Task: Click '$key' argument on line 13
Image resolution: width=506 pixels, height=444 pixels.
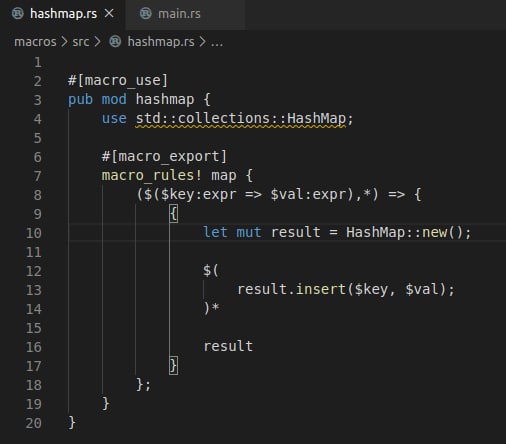Action: tap(371, 290)
